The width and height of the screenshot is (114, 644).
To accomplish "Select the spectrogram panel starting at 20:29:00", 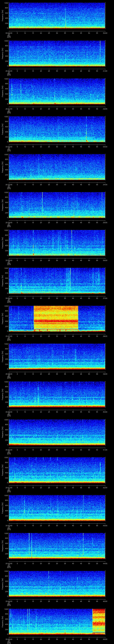I will 57,16.
